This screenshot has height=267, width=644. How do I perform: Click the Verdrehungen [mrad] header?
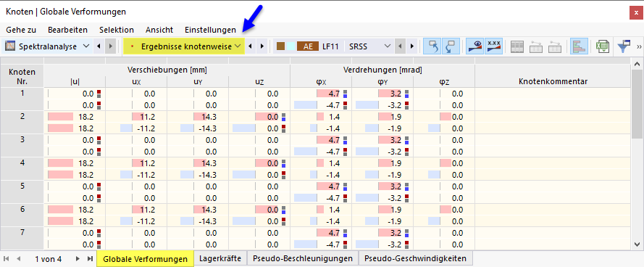click(x=382, y=70)
